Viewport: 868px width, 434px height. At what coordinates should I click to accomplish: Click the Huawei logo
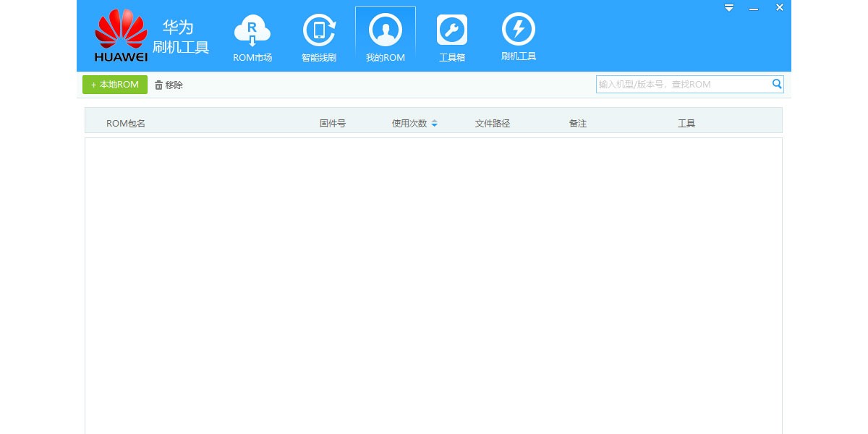[x=122, y=35]
